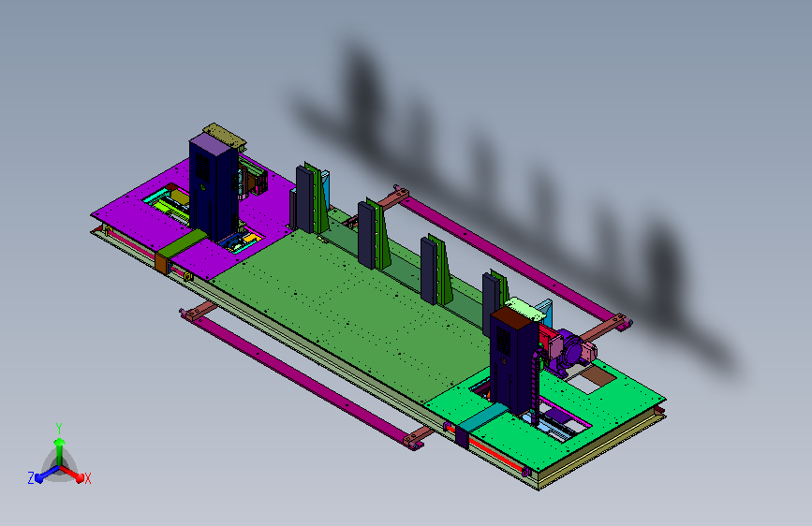Click the red X axis arrow on the triad

(73, 474)
